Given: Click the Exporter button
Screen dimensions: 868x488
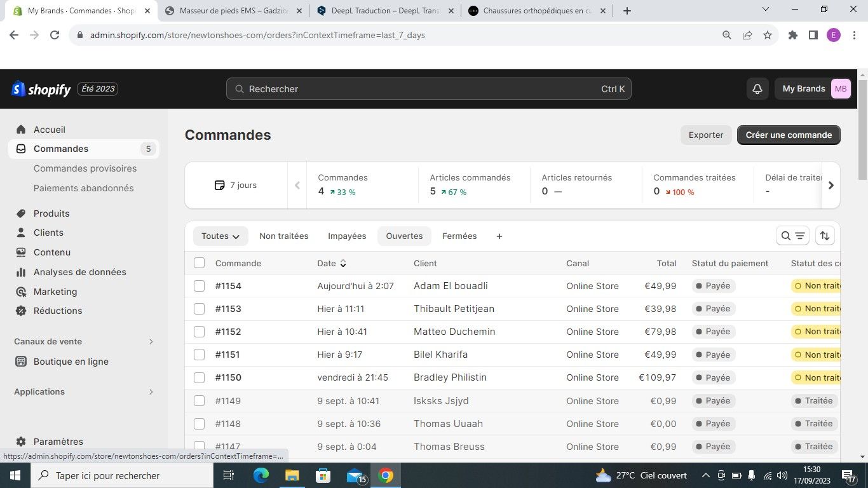Looking at the screenshot, I should coord(705,135).
